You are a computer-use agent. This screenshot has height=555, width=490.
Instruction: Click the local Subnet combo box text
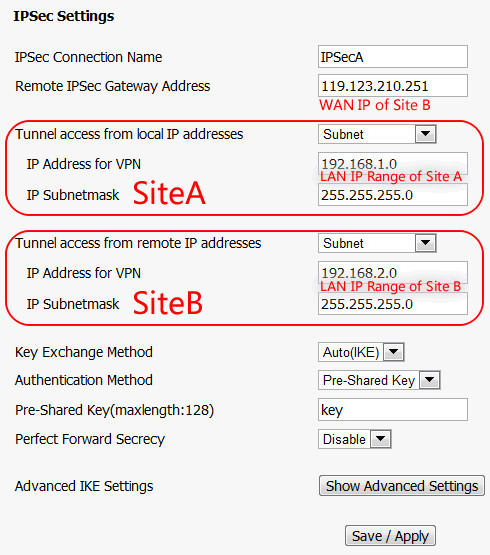coord(343,134)
